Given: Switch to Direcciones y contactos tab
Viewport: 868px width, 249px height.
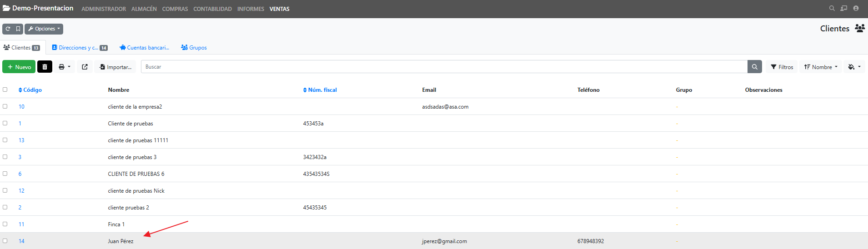Looking at the screenshot, I should click(80, 48).
